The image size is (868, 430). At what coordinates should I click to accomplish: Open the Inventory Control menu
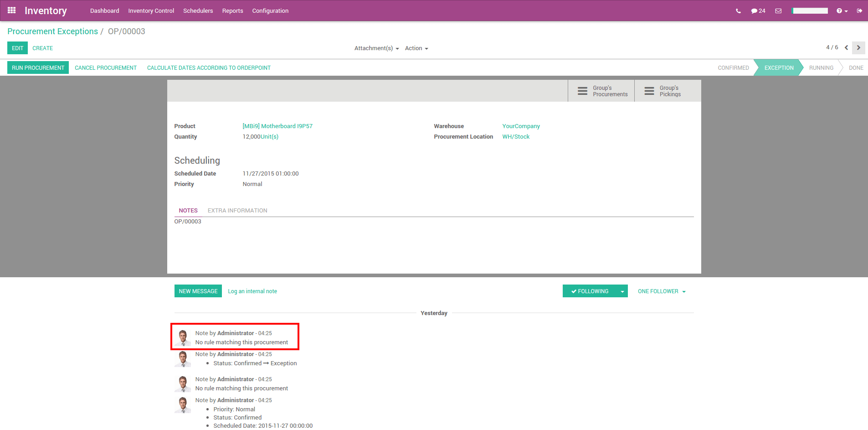pyautogui.click(x=151, y=10)
